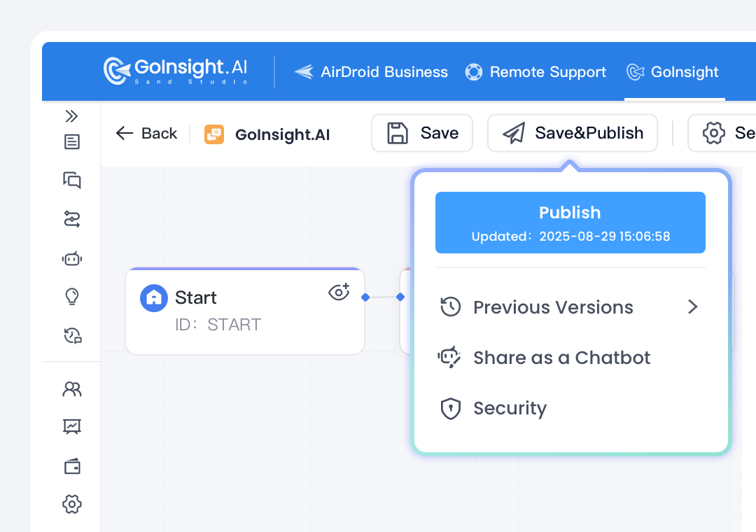Expand the left sidebar with double chevron
The width and height of the screenshot is (756, 532).
[71, 116]
